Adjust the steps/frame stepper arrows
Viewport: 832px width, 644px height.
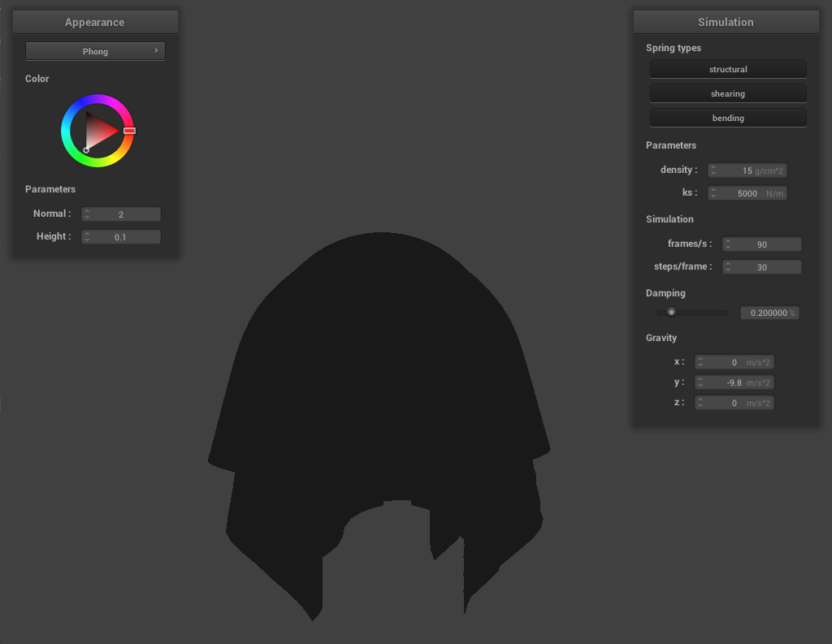pos(728,267)
